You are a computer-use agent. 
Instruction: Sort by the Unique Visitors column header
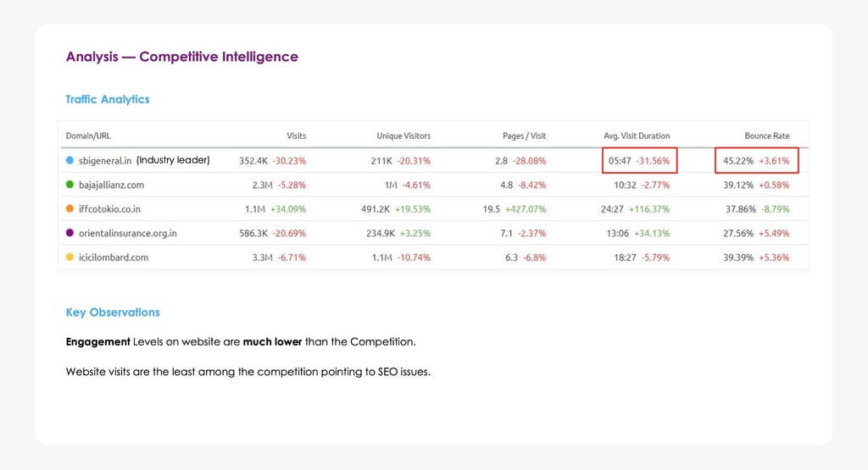tap(403, 135)
